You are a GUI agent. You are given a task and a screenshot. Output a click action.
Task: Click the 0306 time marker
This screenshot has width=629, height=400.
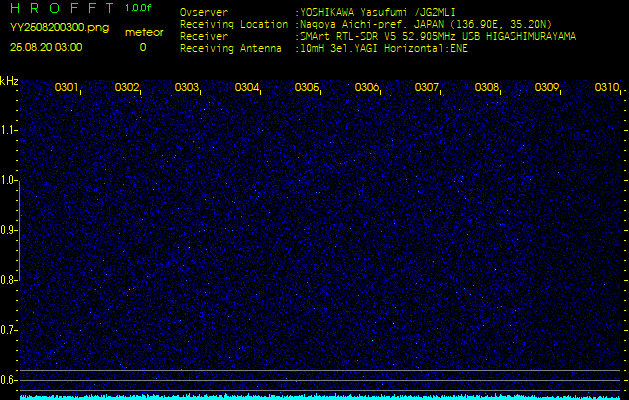[367, 87]
